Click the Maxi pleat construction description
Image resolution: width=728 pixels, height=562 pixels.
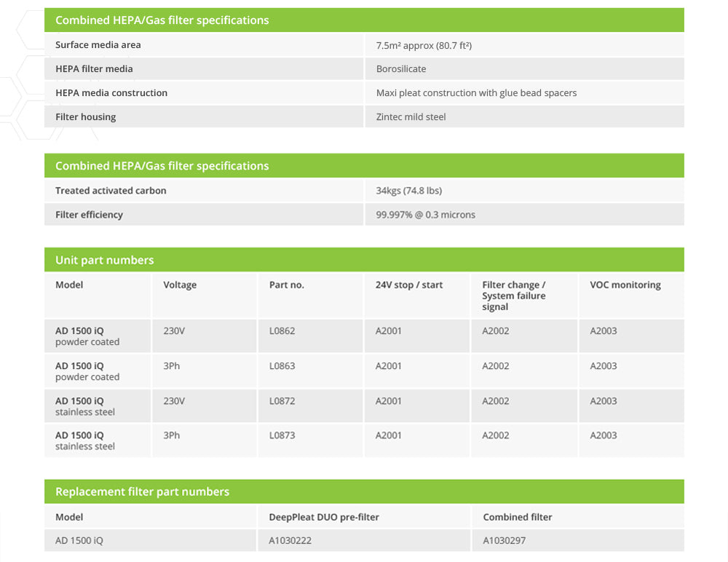click(476, 93)
